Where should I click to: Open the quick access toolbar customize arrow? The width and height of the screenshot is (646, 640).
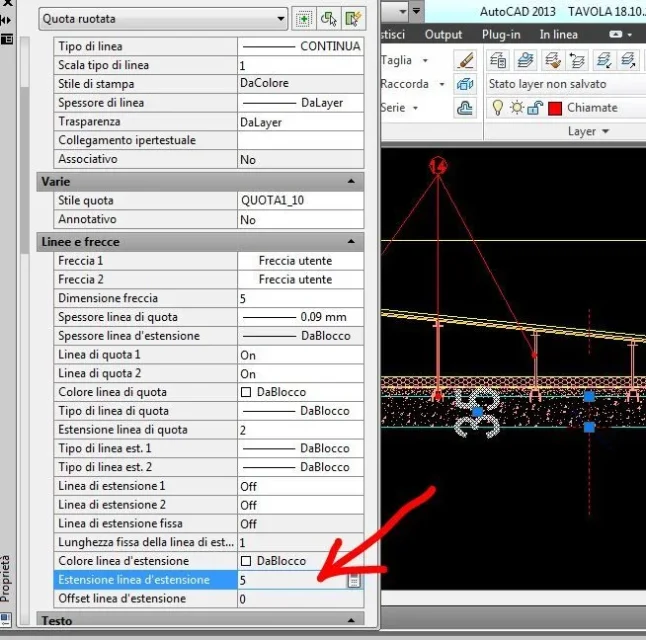(417, 11)
